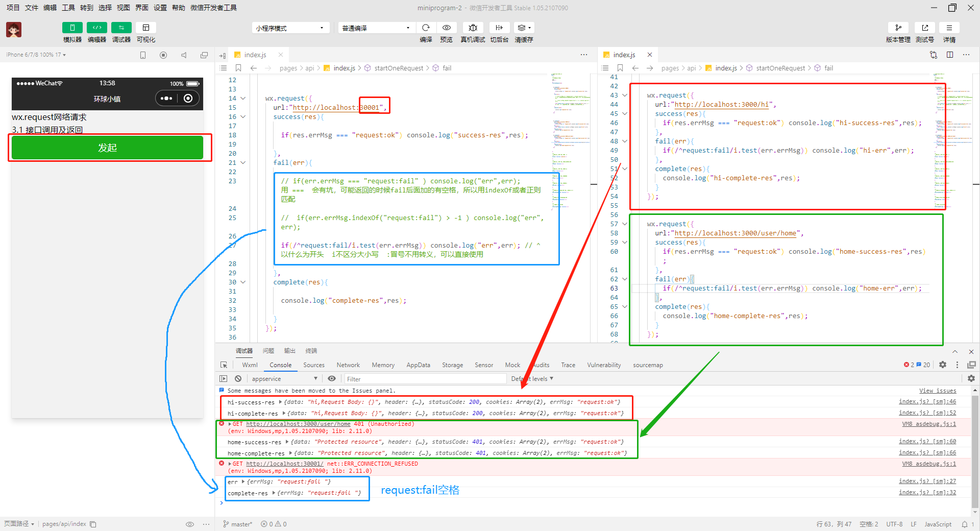
Task: Switch to the Sources tab
Action: [x=314, y=365]
